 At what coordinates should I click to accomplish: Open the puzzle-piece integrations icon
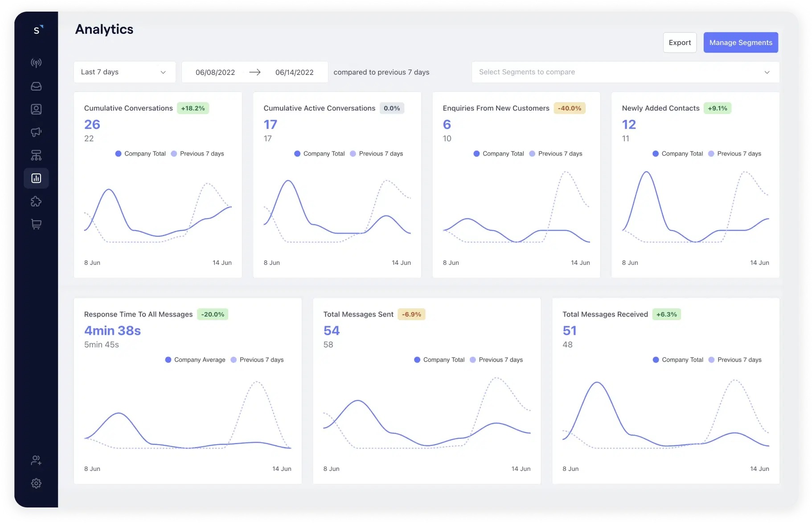click(x=36, y=202)
